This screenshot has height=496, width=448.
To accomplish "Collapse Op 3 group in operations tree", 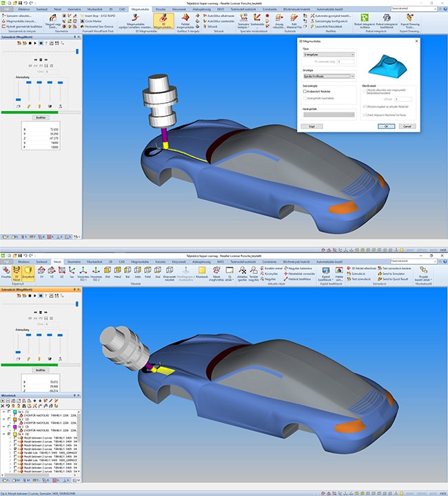I will point(4,426).
